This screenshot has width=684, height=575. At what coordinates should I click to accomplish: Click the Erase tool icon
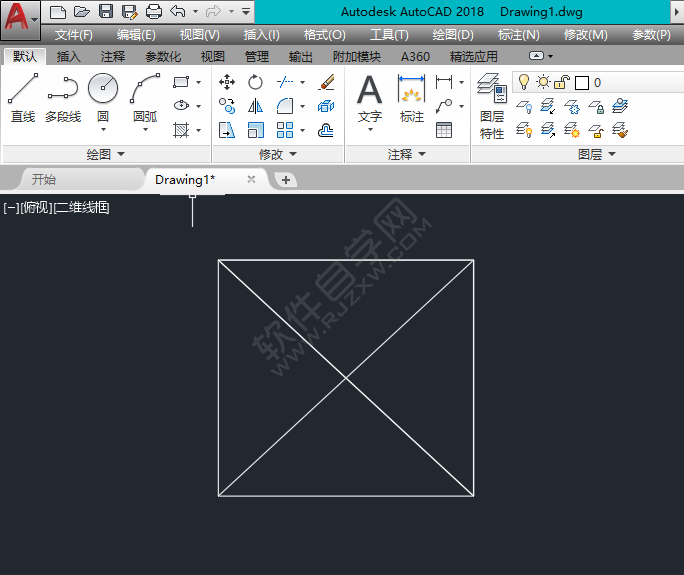(326, 82)
